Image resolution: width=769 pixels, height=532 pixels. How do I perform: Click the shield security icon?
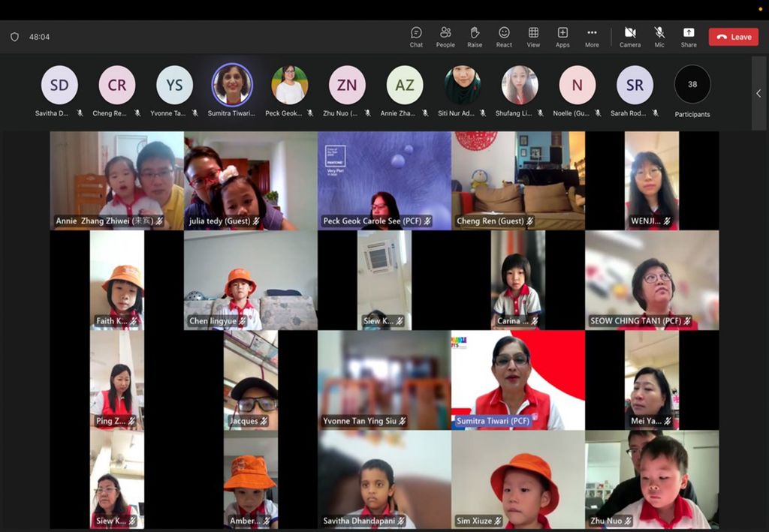point(15,37)
